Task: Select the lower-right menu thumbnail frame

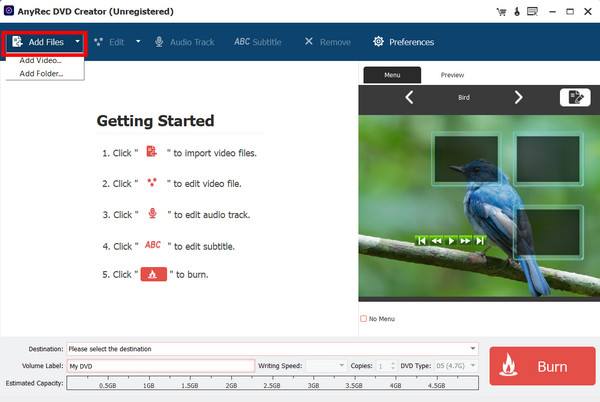Action: coord(548,232)
